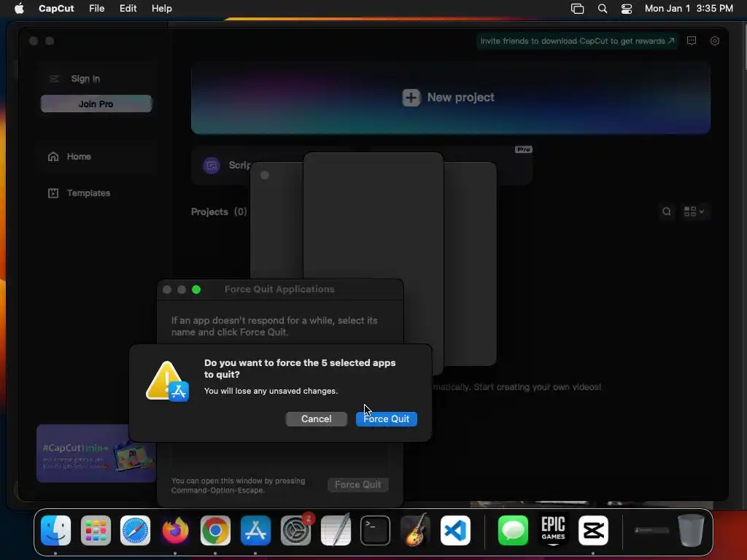Viewport: 747px width, 560px height.
Task: Open Spotlight search in menu bar
Action: point(603,9)
